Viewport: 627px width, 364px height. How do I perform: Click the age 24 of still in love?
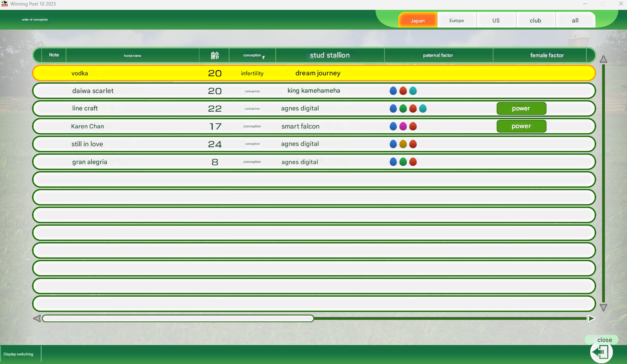pyautogui.click(x=215, y=144)
